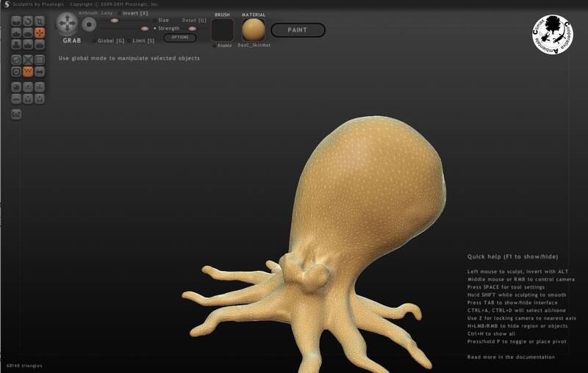Activate the orange Grab tool icon
588x373 pixels.
(x=40, y=32)
